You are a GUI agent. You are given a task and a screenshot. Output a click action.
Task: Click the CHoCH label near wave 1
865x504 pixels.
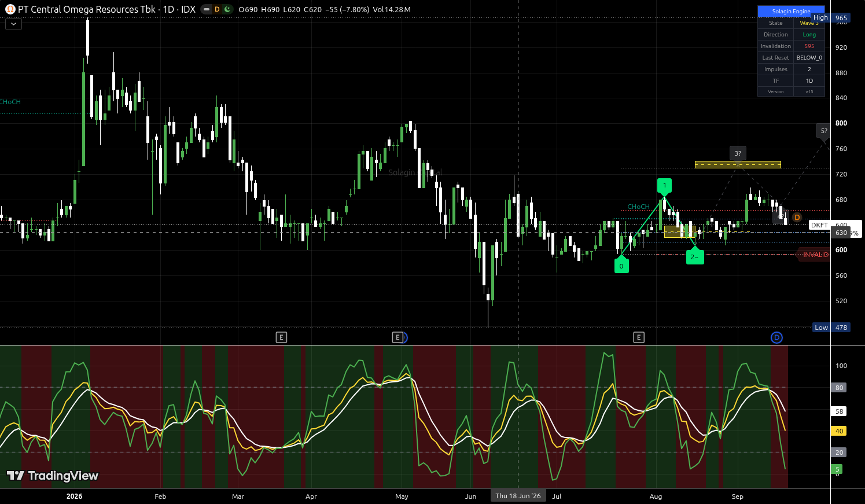pyautogui.click(x=638, y=207)
